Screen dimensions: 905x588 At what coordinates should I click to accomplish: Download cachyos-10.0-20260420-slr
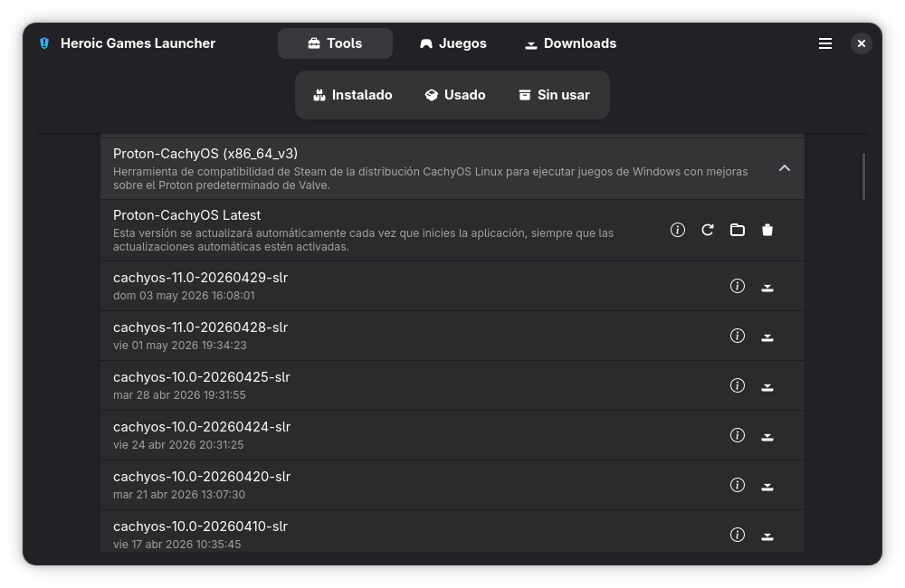767,486
